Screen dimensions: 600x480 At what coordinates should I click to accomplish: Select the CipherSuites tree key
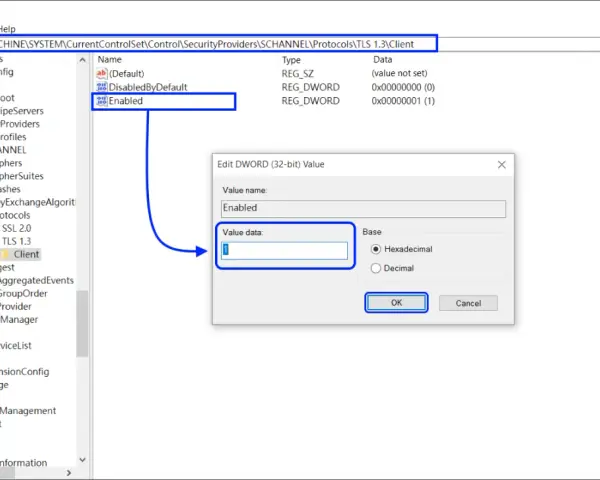22,176
